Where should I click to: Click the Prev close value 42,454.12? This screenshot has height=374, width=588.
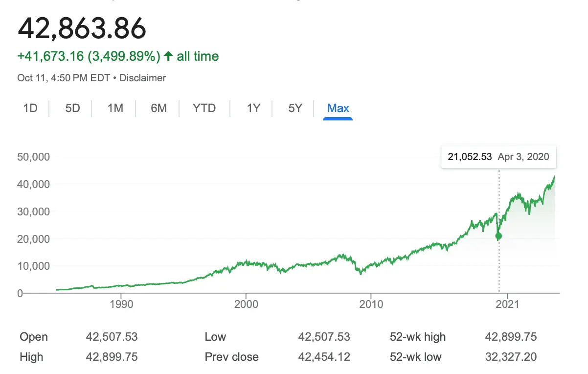[324, 357]
